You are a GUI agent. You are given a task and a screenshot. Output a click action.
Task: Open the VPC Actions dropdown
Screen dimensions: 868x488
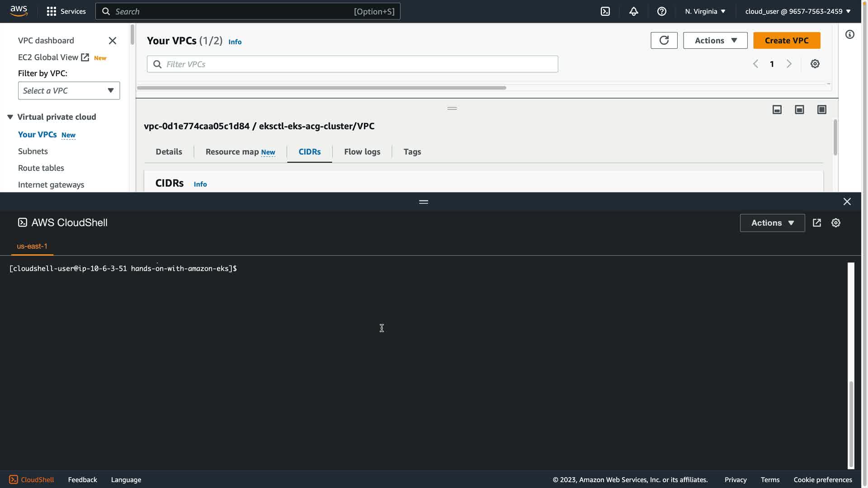[715, 40]
